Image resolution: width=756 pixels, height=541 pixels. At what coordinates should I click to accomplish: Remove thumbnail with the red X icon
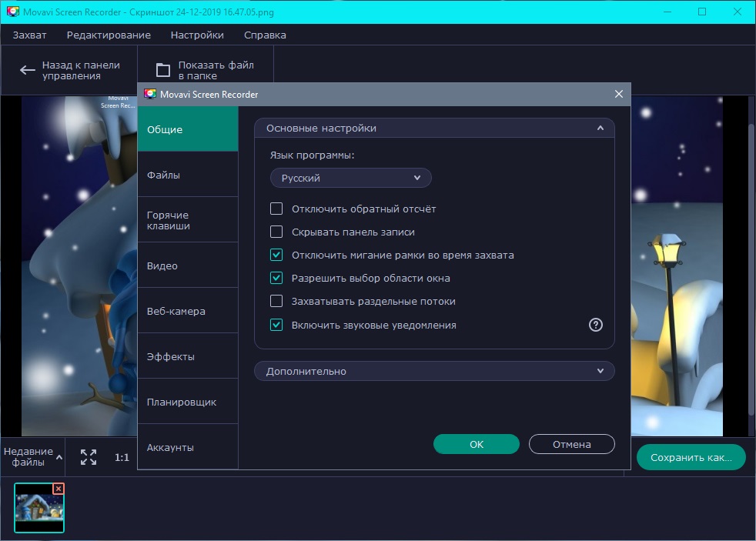pyautogui.click(x=59, y=489)
